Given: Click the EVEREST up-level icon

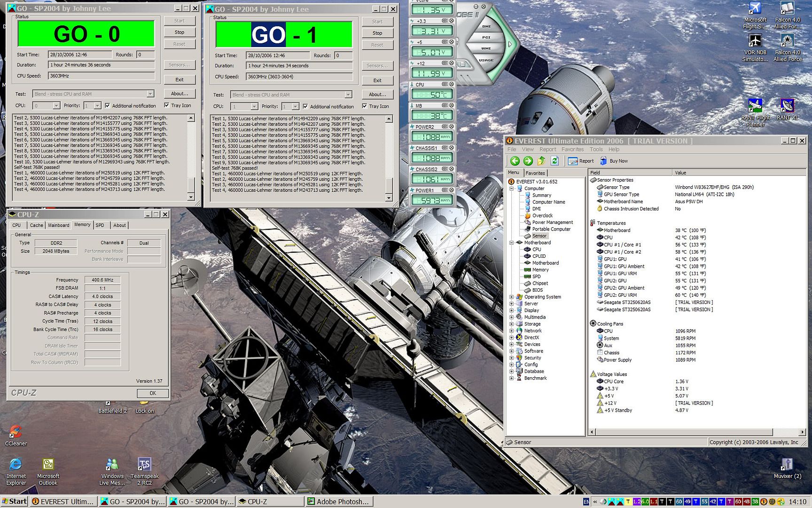Looking at the screenshot, I should [541, 161].
